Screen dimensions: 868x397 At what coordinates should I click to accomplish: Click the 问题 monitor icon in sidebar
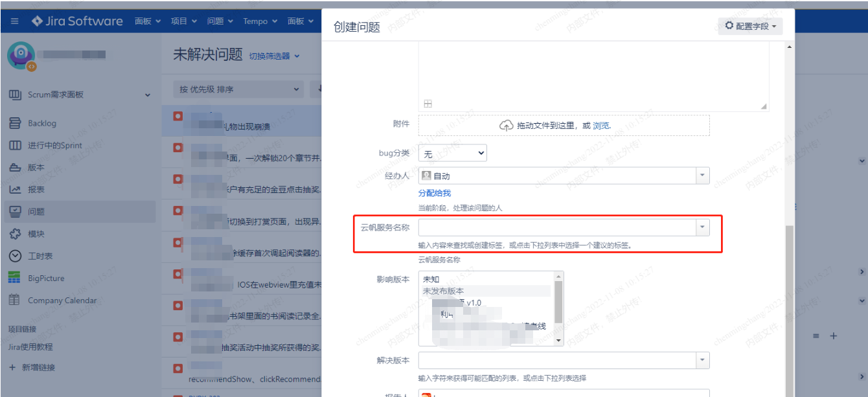[15, 211]
